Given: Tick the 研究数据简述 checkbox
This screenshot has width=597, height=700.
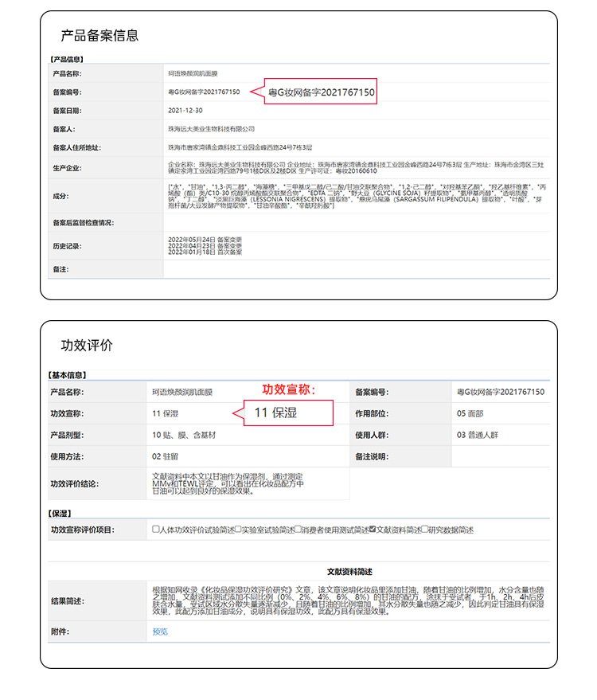Looking at the screenshot, I should [x=425, y=529].
